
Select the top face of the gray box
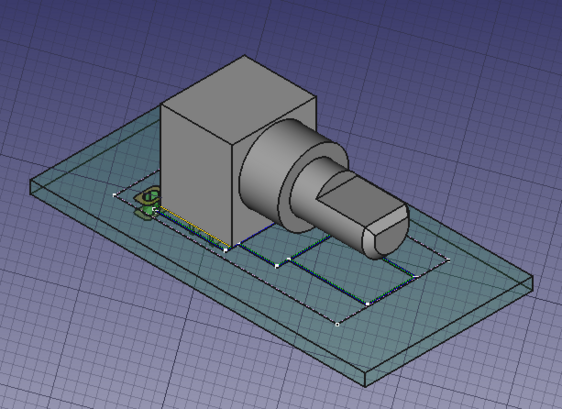tap(238, 99)
